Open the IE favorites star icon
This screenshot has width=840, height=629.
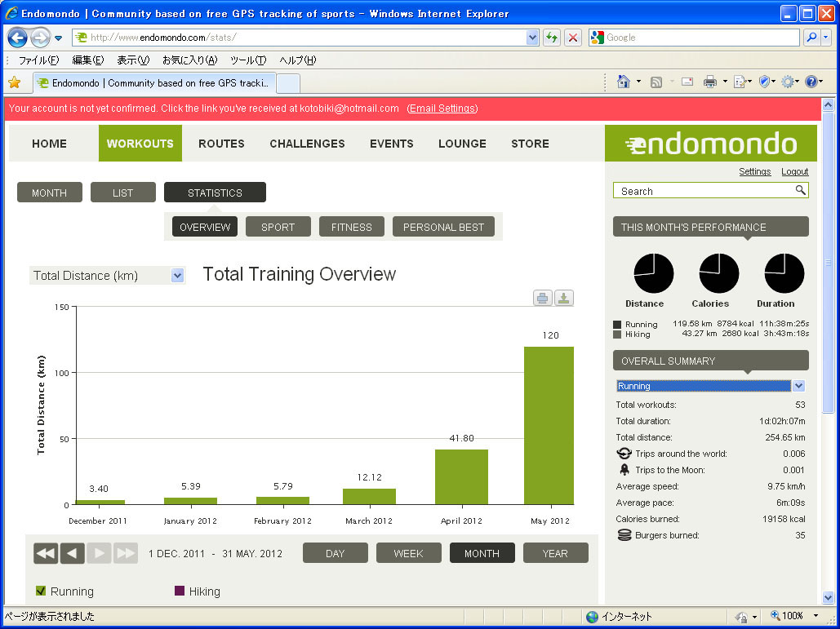click(14, 82)
